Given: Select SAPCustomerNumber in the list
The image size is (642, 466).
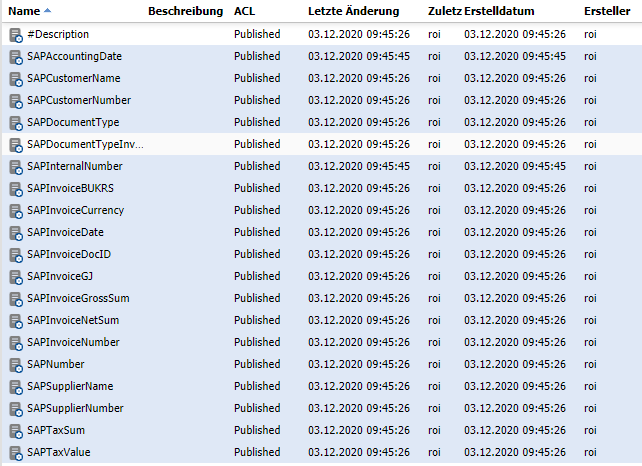Looking at the screenshot, I should tap(79, 100).
